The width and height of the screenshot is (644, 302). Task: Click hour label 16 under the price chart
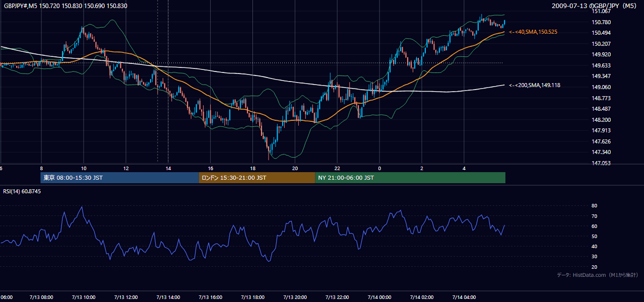pos(211,169)
